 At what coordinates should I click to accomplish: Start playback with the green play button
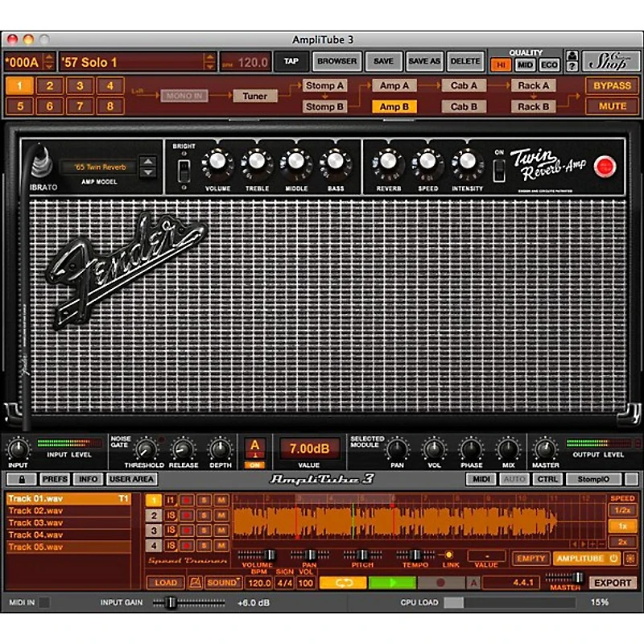click(392, 582)
